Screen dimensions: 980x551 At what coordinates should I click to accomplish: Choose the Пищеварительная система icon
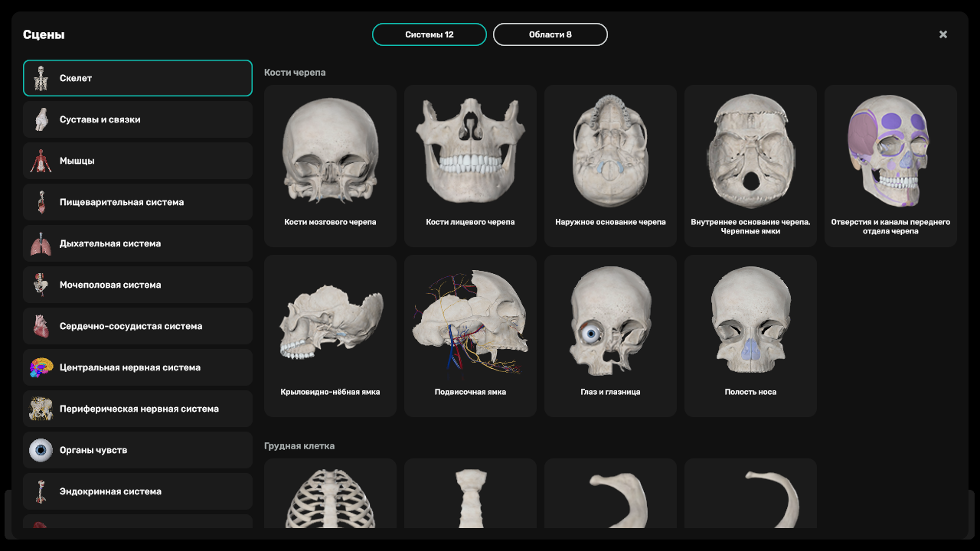(x=41, y=202)
